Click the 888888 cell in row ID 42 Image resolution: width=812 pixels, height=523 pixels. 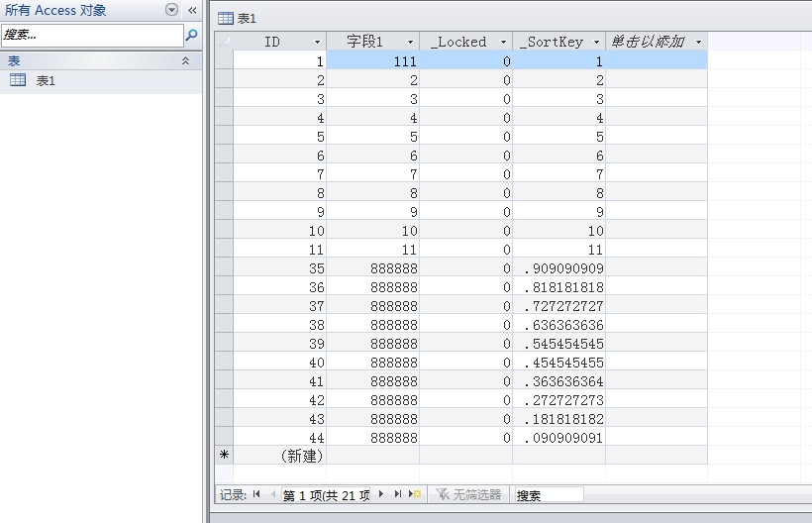373,400
